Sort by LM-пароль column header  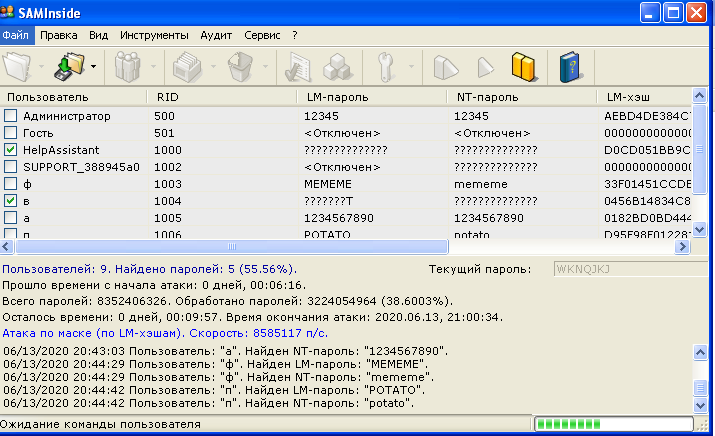tap(373, 97)
